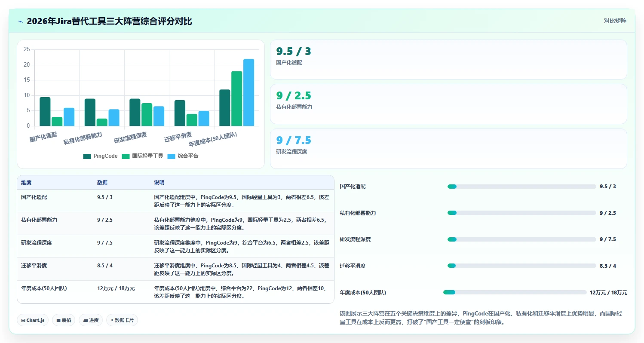Click the 迁移平滑度 progress bar

tap(521, 266)
